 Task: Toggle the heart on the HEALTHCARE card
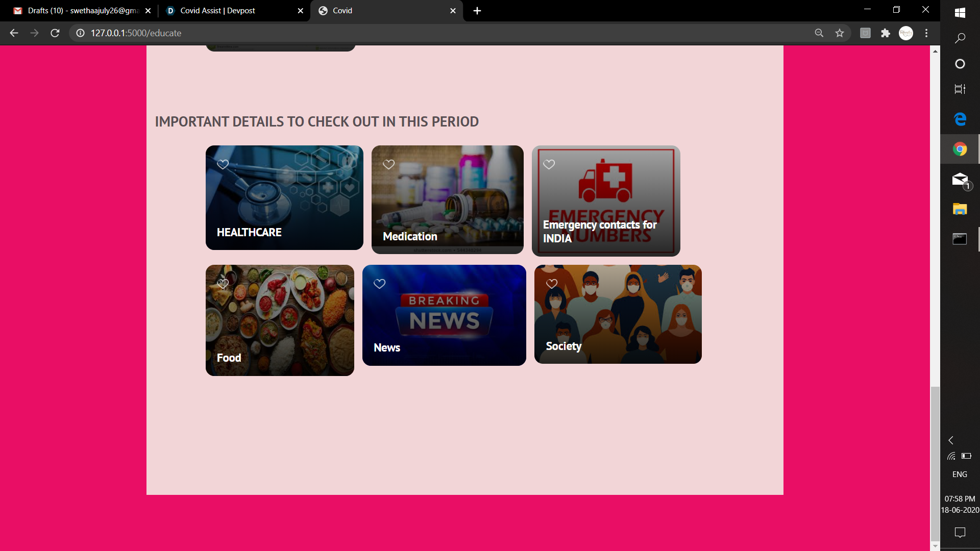click(x=223, y=164)
